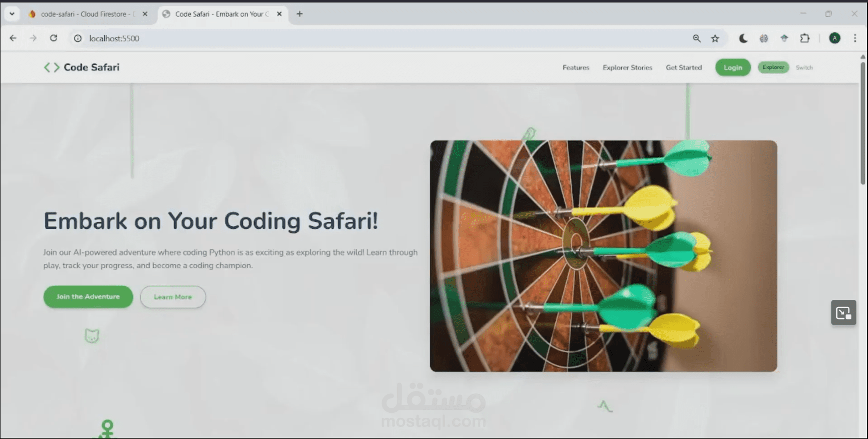
Task: Open the Features nav link
Action: pyautogui.click(x=576, y=68)
